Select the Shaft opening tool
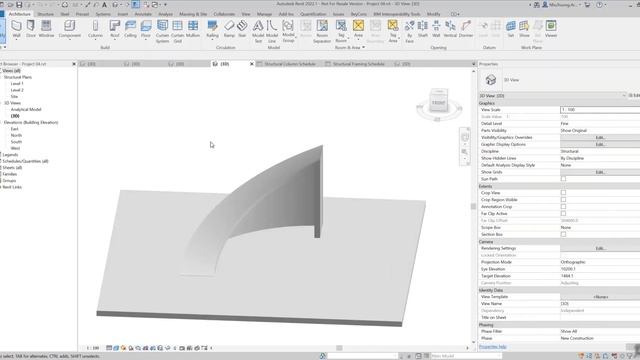640x360 pixels. (423, 29)
